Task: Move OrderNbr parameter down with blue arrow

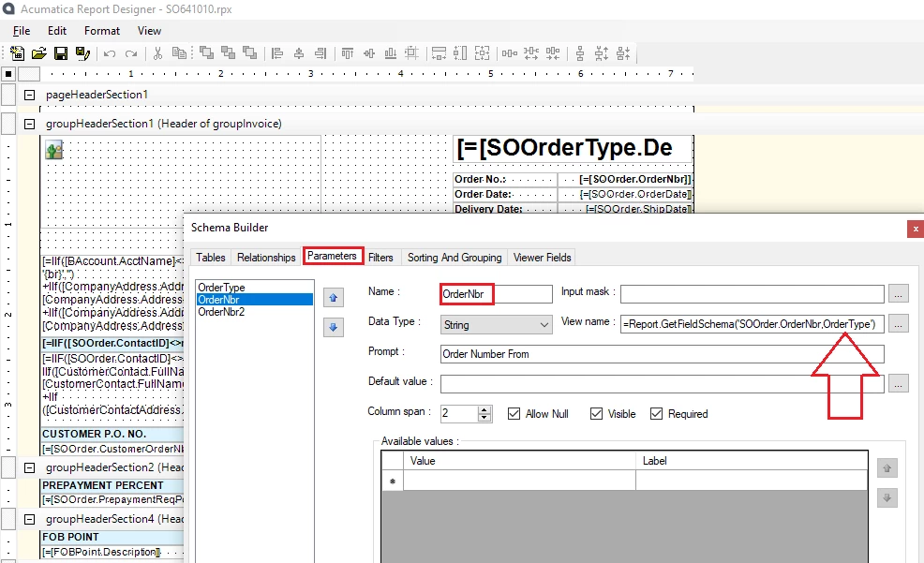Action: 333,327
